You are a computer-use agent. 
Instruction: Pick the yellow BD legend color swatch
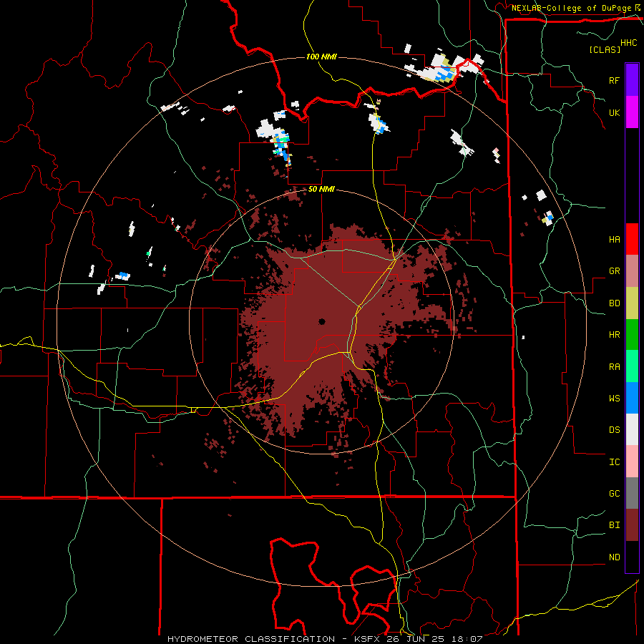[632, 303]
